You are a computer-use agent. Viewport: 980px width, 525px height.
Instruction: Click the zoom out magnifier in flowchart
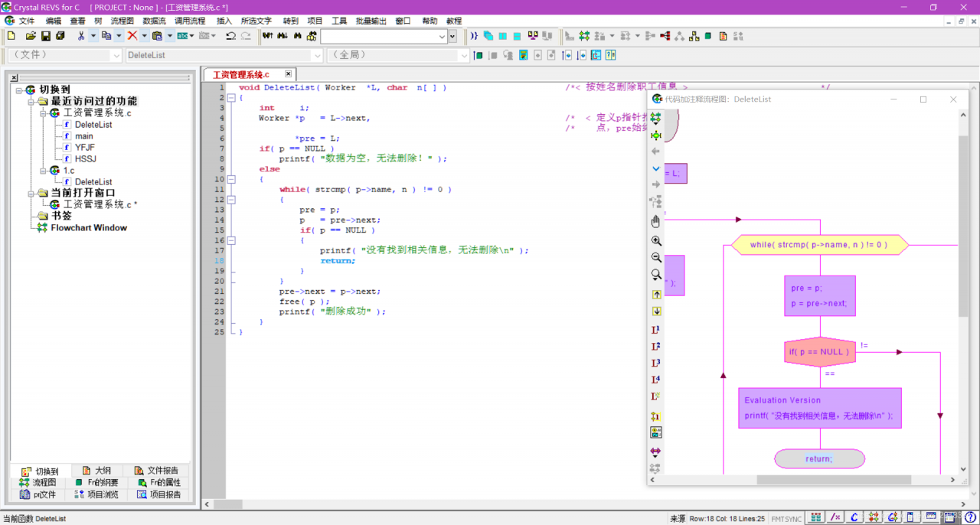point(655,258)
